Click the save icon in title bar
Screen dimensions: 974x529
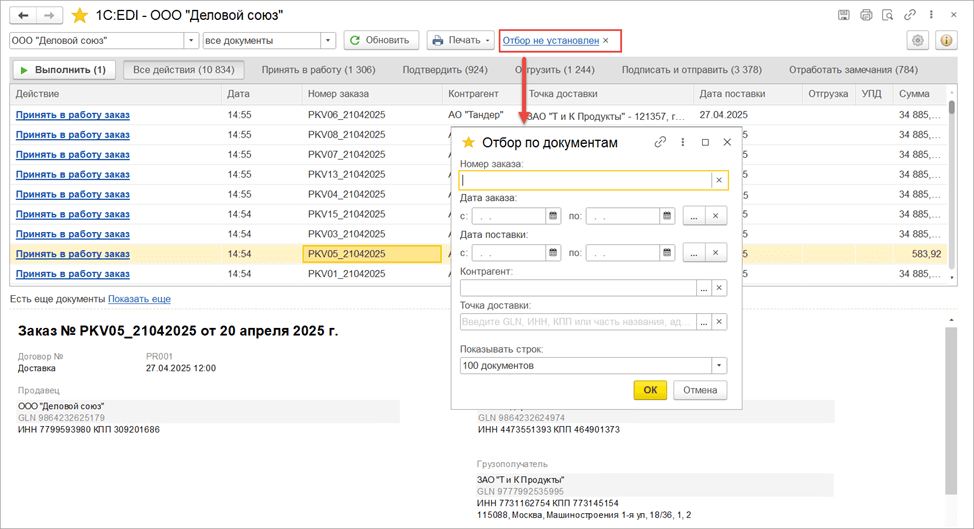[x=844, y=16]
